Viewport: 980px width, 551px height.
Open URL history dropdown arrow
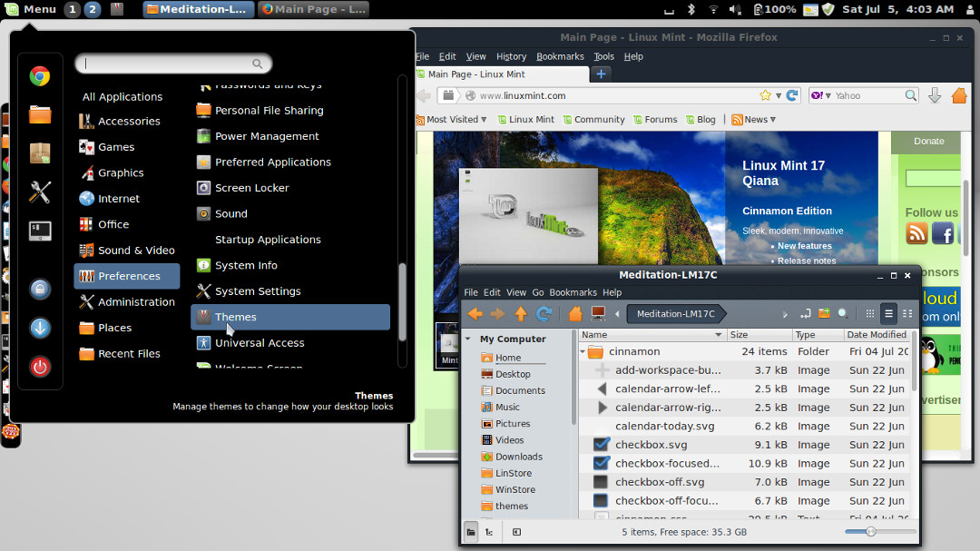779,95
